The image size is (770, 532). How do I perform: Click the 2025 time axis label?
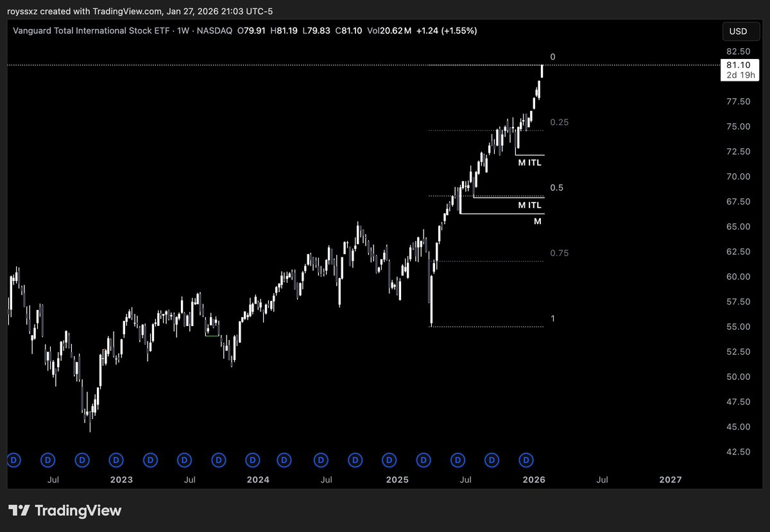[397, 479]
